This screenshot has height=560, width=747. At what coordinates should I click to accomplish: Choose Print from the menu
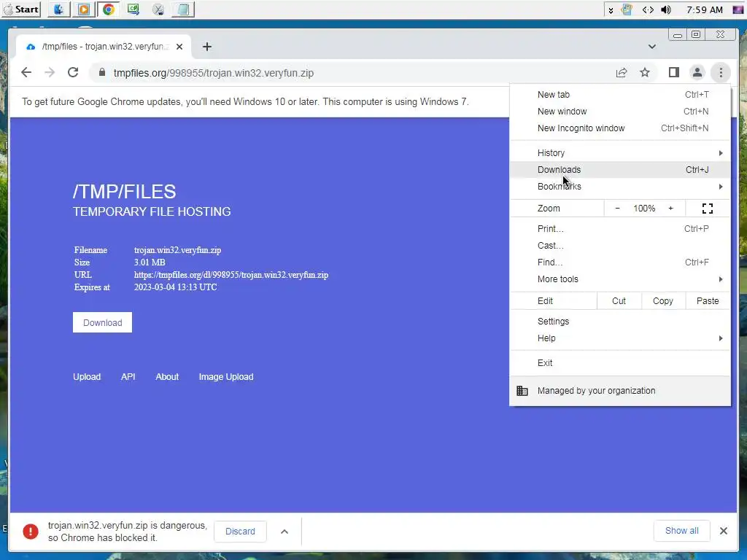(x=620, y=228)
